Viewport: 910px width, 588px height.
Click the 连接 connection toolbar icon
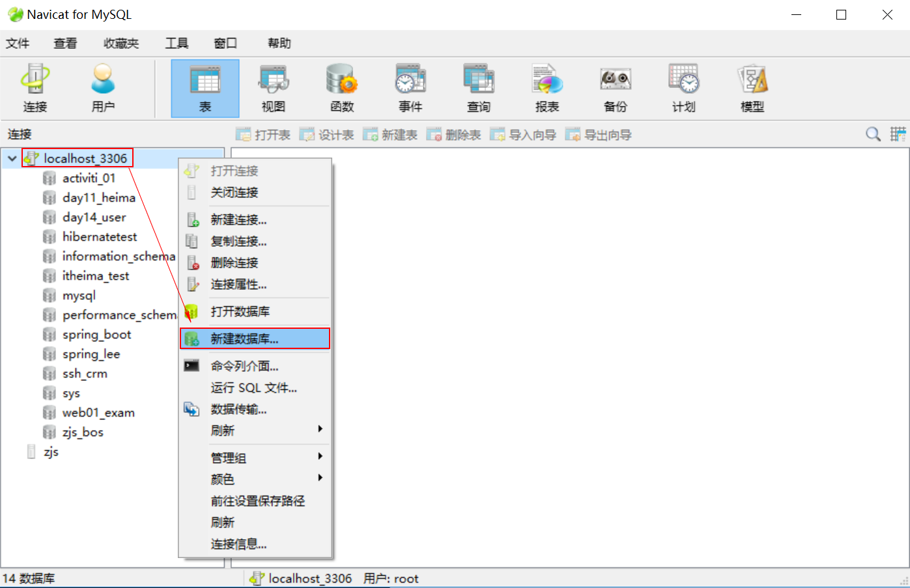35,89
